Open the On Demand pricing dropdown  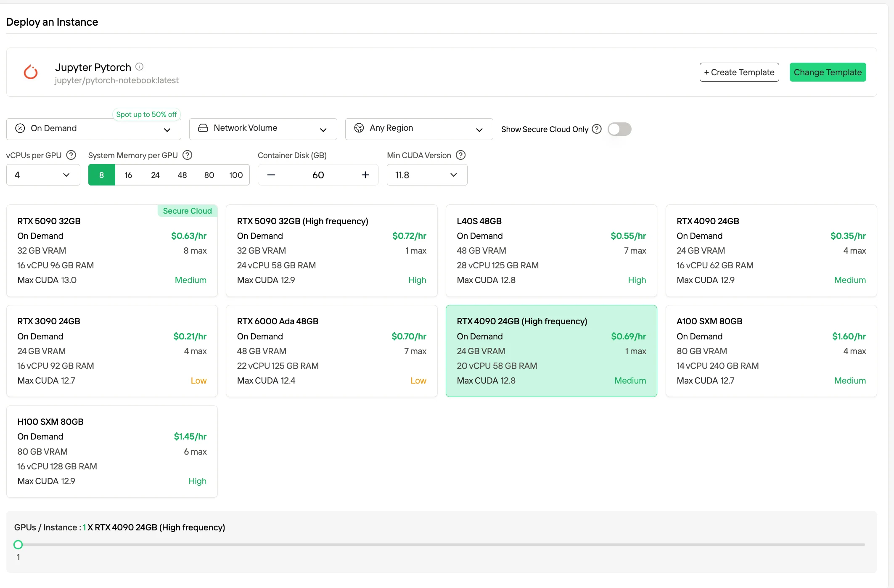94,129
